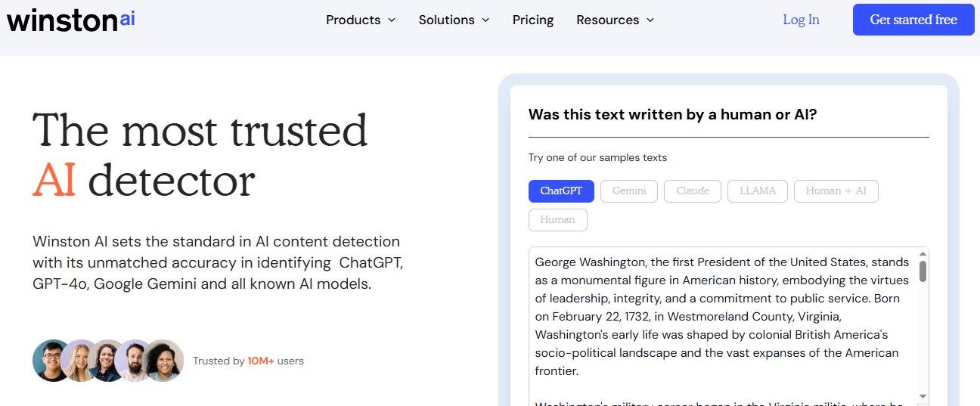The height and width of the screenshot is (406, 980).
Task: Expand the Resources dropdown chevron
Action: click(650, 20)
